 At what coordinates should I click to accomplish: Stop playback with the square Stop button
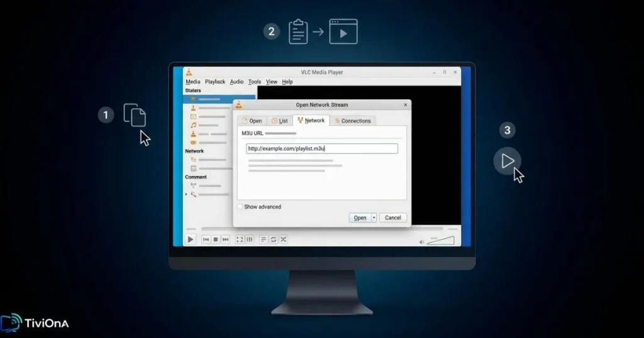[216, 239]
